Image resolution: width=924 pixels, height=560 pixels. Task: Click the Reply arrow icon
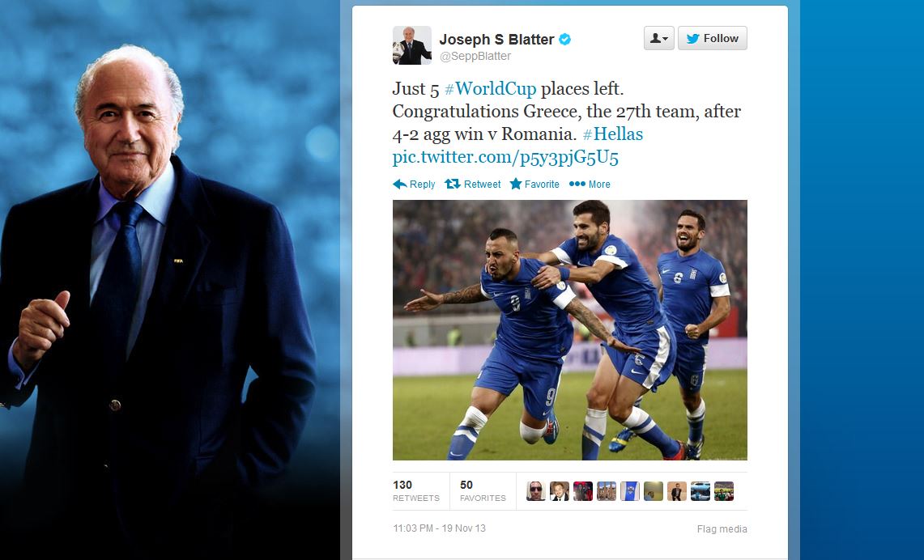399,184
